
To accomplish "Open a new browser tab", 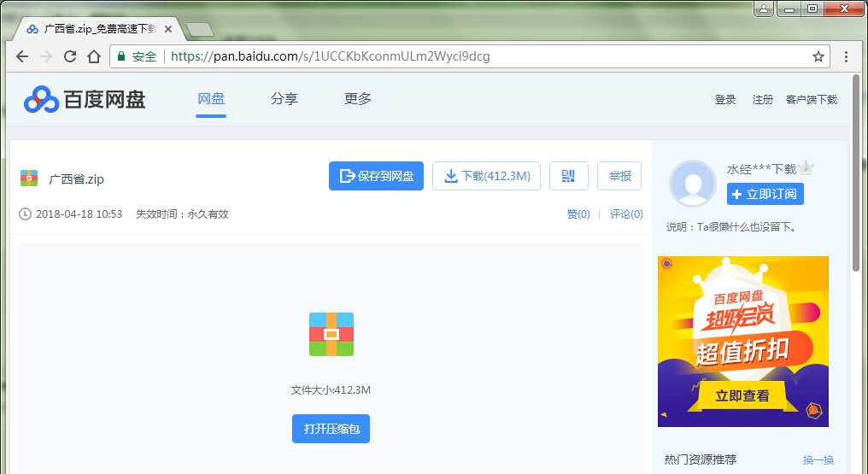I will coord(199,29).
